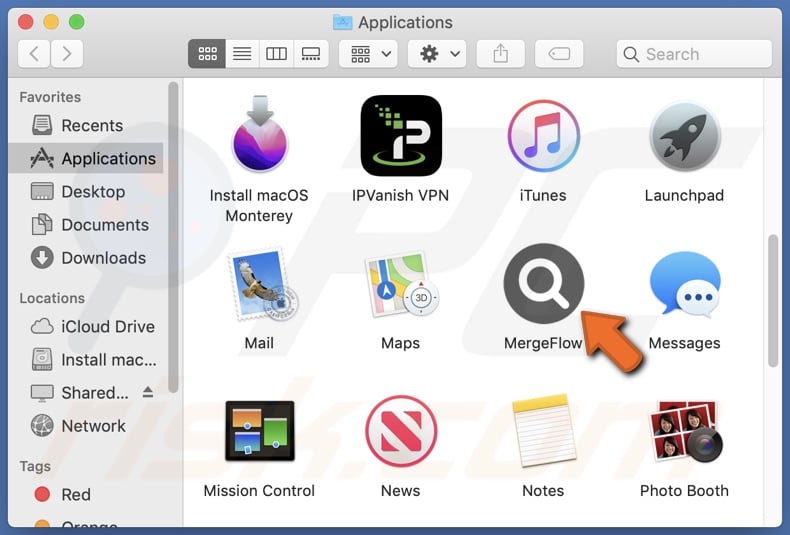The image size is (790, 535).
Task: Switch to column view
Action: 276,53
